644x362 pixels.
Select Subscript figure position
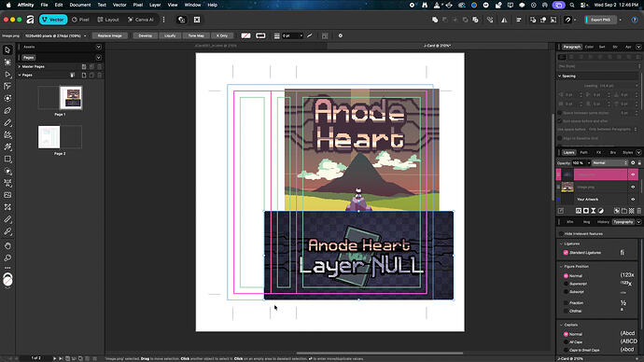point(566,292)
